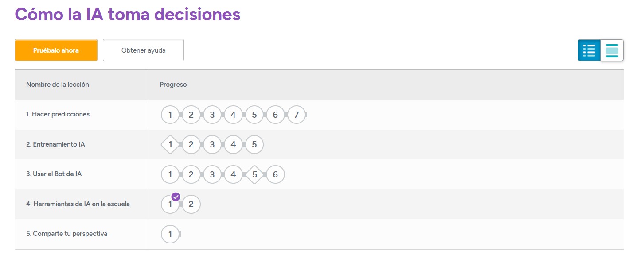Viewport: 644px width, 270px height.
Task: Switch to list view using left toggle icon
Action: [x=589, y=50]
